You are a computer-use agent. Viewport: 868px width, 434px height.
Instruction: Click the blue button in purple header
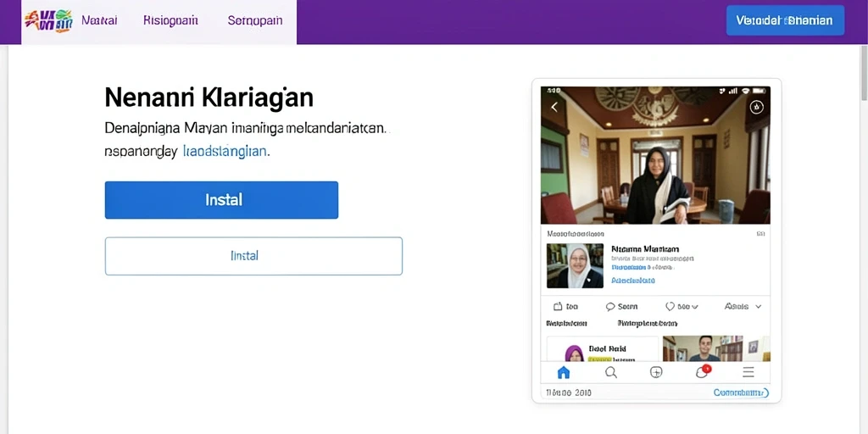coord(785,20)
